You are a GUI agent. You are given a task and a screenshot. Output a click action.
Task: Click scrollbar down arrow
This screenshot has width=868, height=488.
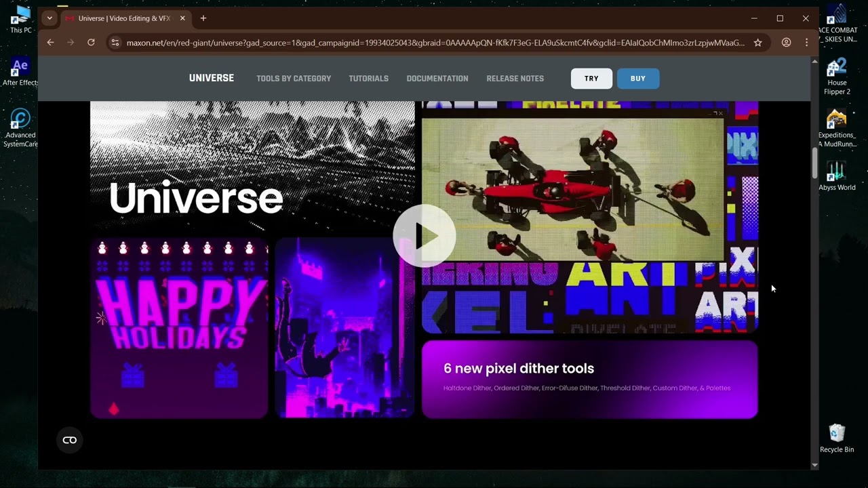tap(814, 465)
